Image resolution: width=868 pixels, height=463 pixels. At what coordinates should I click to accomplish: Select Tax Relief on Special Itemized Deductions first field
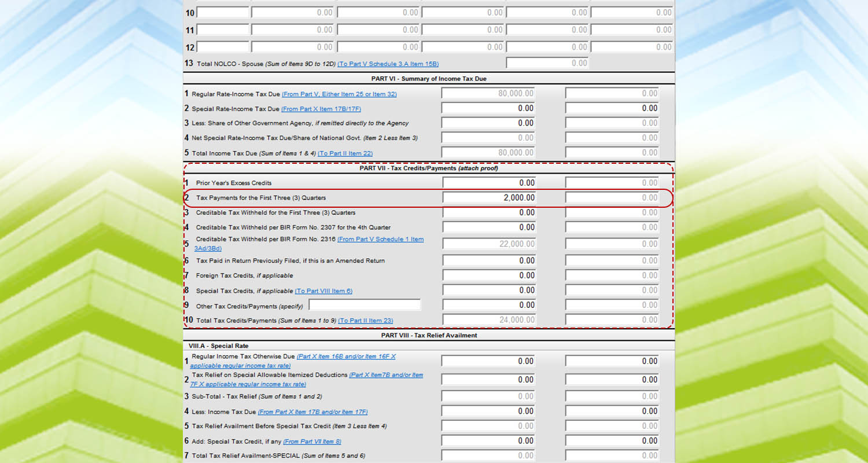[489, 380]
